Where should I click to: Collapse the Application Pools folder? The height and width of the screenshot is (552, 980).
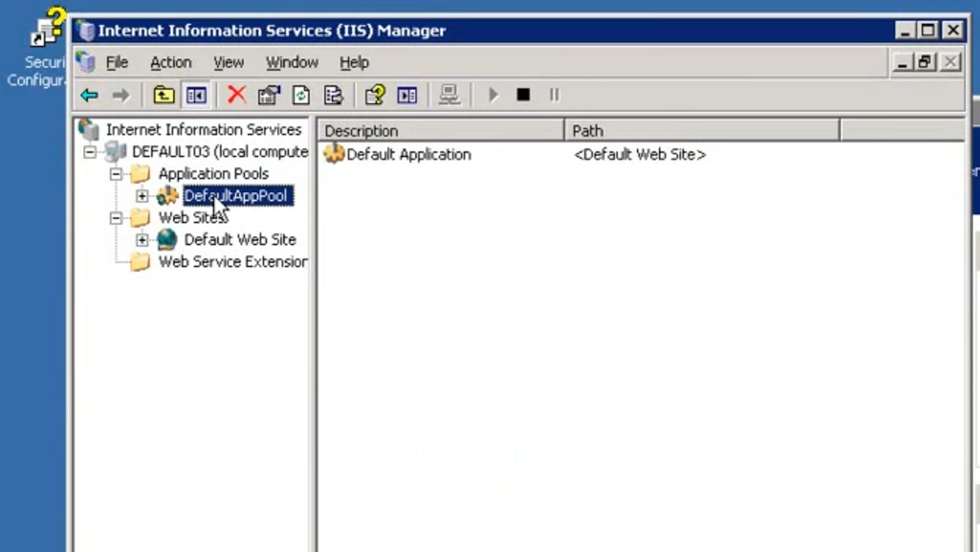[116, 174]
